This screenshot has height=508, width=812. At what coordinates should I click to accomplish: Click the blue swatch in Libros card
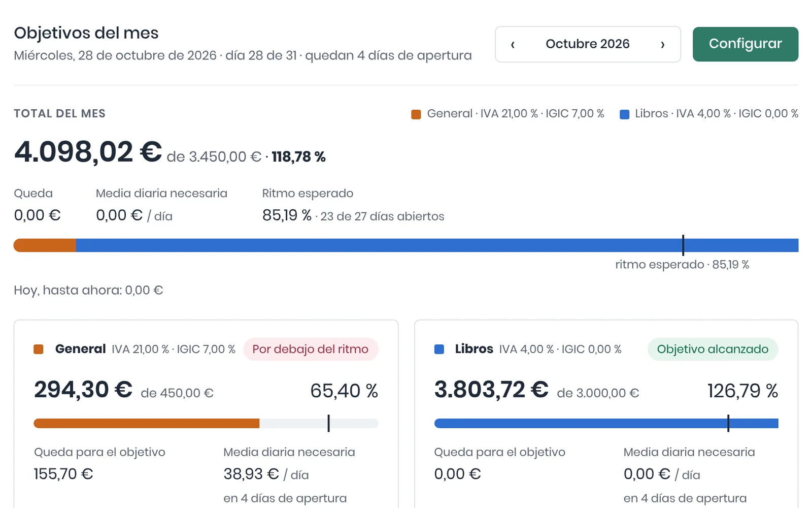[x=439, y=349]
